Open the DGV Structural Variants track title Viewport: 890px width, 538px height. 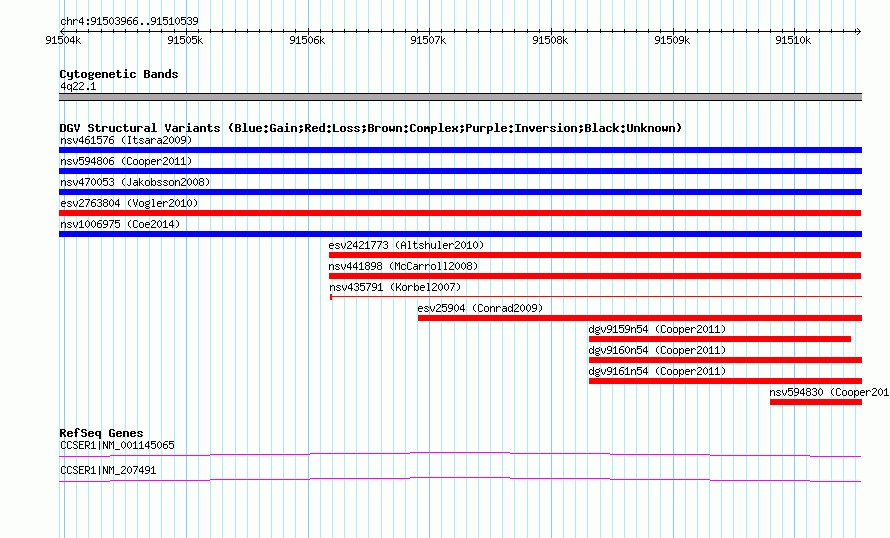[x=370, y=128]
